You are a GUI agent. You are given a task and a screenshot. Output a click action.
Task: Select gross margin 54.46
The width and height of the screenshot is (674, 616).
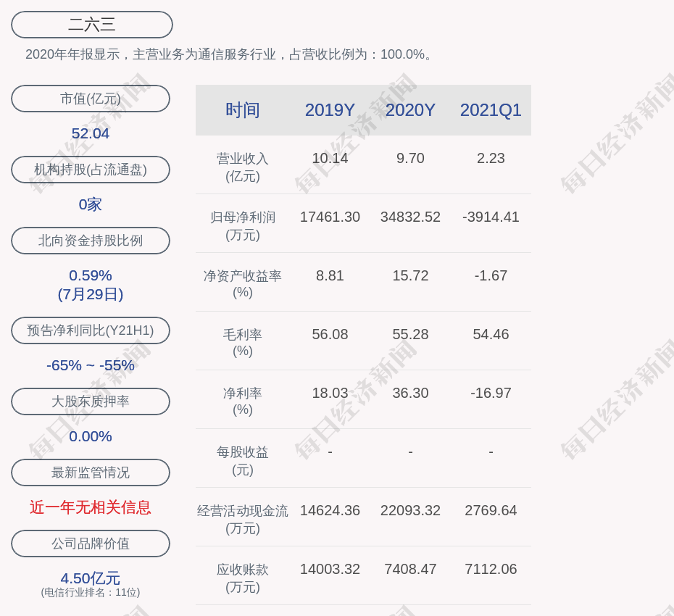491,334
